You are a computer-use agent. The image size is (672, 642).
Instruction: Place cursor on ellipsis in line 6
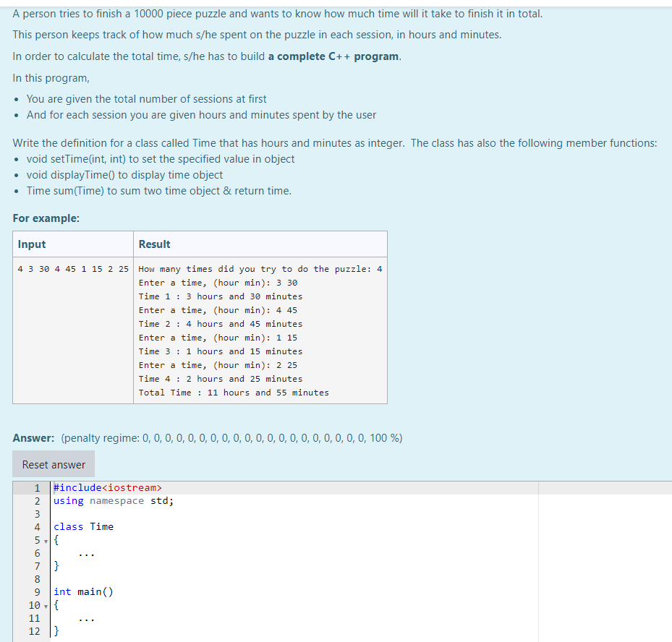86,555
